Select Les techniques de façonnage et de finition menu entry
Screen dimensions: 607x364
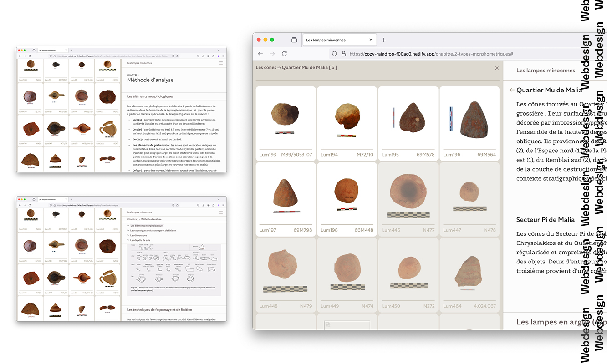tap(153, 231)
